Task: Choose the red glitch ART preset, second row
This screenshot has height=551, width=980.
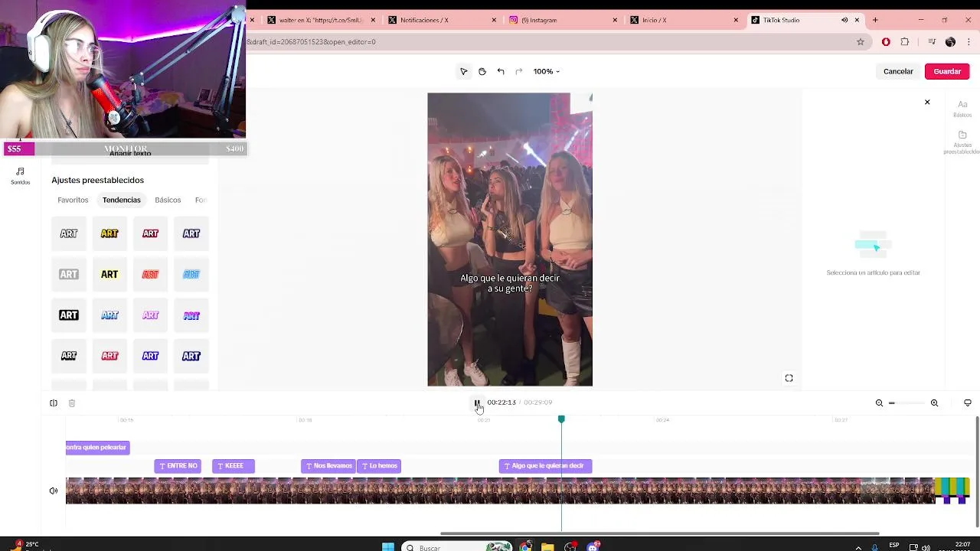Action: point(150,274)
